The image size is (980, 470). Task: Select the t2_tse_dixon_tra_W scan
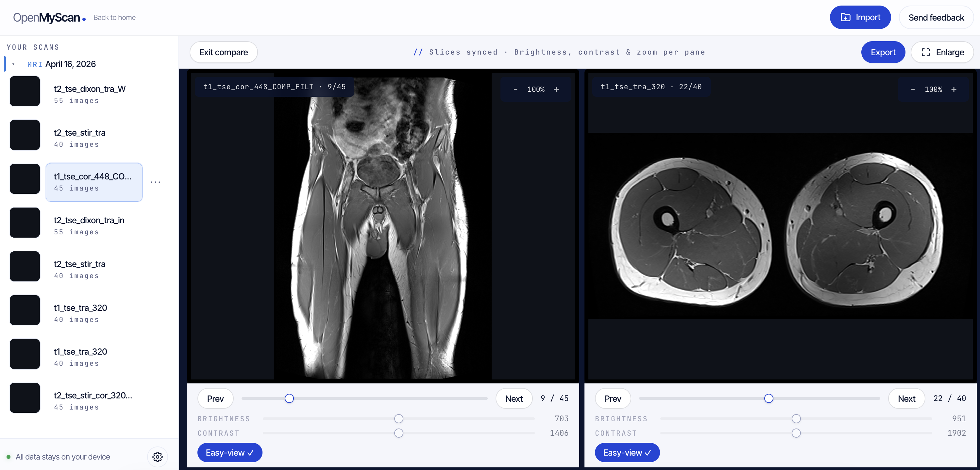94,94
